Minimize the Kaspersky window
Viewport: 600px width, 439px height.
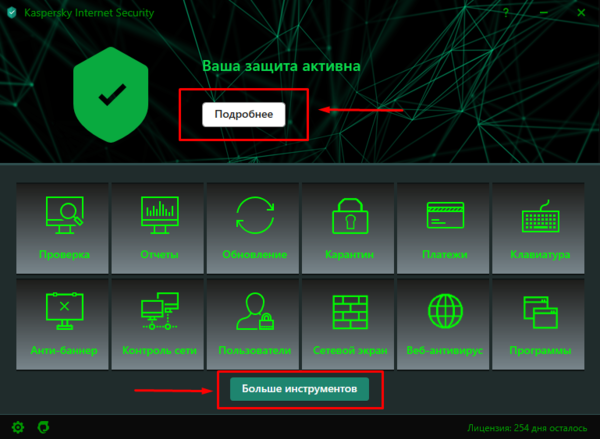[x=544, y=13]
